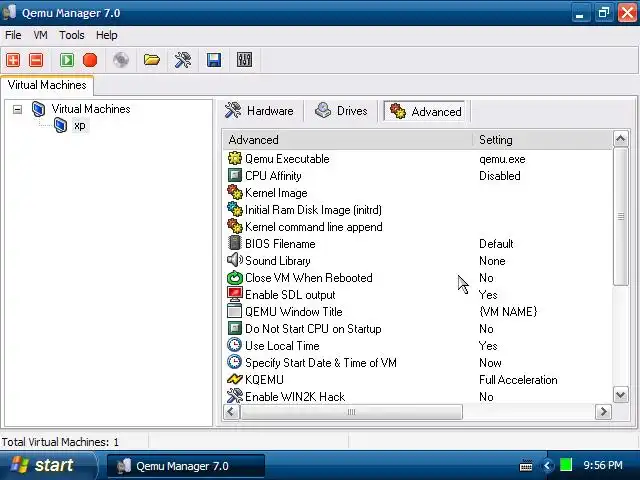Click the green square tray icon
Image resolution: width=640 pixels, height=480 pixels.
coord(566,464)
